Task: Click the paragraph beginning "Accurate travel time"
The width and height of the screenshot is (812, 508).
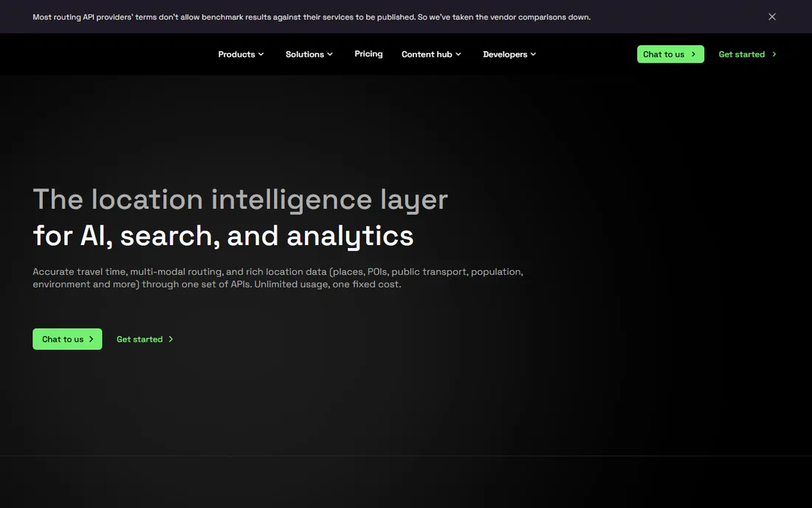Action: [278, 278]
